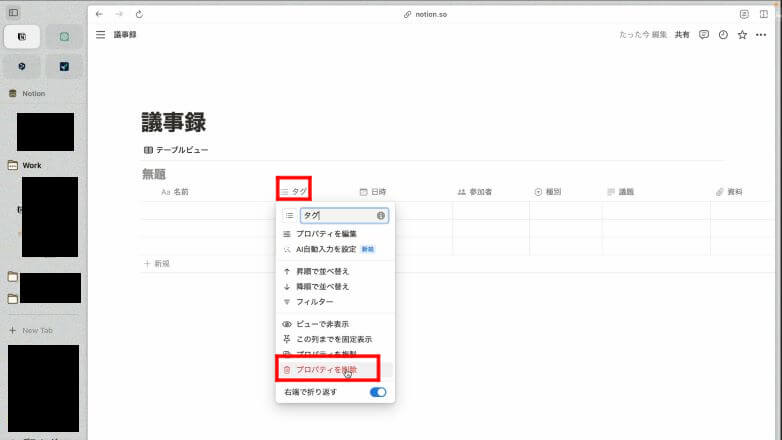Select この列までを固定表示 to freeze columns

pyautogui.click(x=335, y=339)
